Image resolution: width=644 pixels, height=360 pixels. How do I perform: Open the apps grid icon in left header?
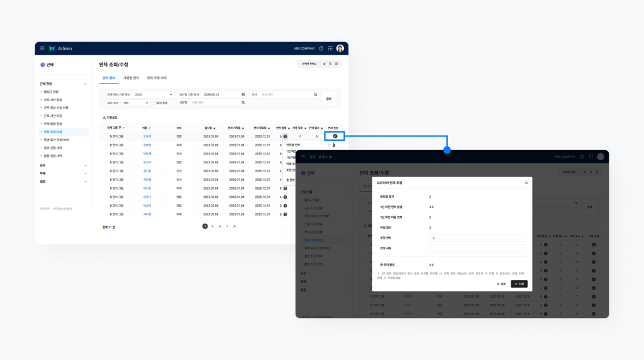tap(330, 48)
